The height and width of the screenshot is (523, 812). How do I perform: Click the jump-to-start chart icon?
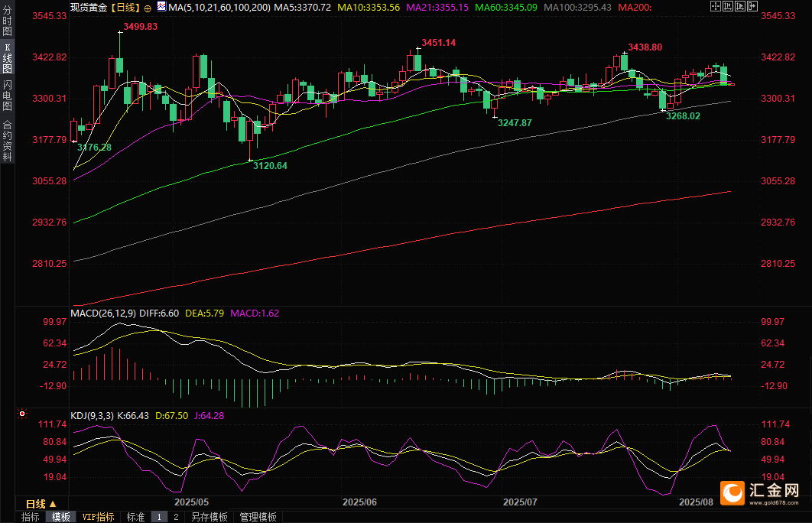[x=728, y=6]
